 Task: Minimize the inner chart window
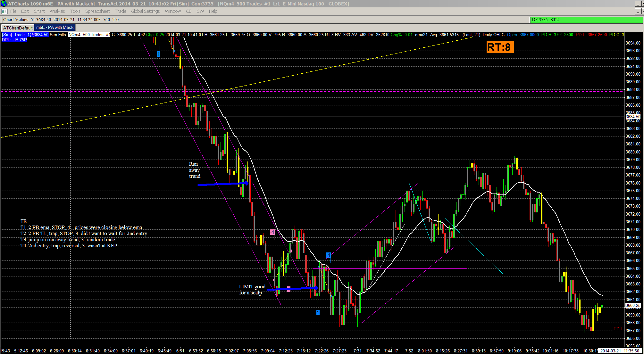pyautogui.click(x=638, y=12)
